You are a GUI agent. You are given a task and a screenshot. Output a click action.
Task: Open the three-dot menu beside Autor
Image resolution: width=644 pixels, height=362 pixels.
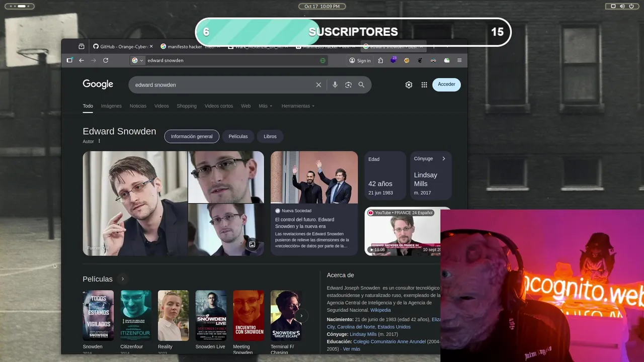(x=99, y=141)
